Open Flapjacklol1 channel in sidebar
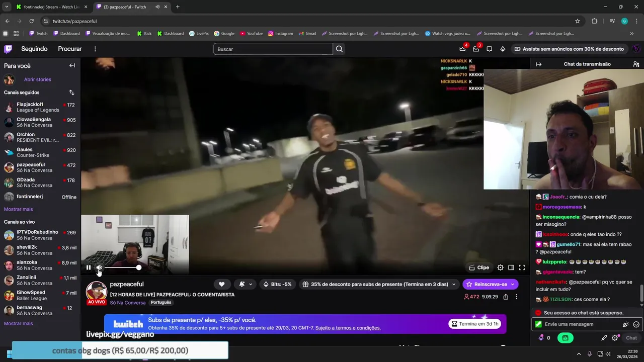The image size is (644, 362). (x=40, y=107)
